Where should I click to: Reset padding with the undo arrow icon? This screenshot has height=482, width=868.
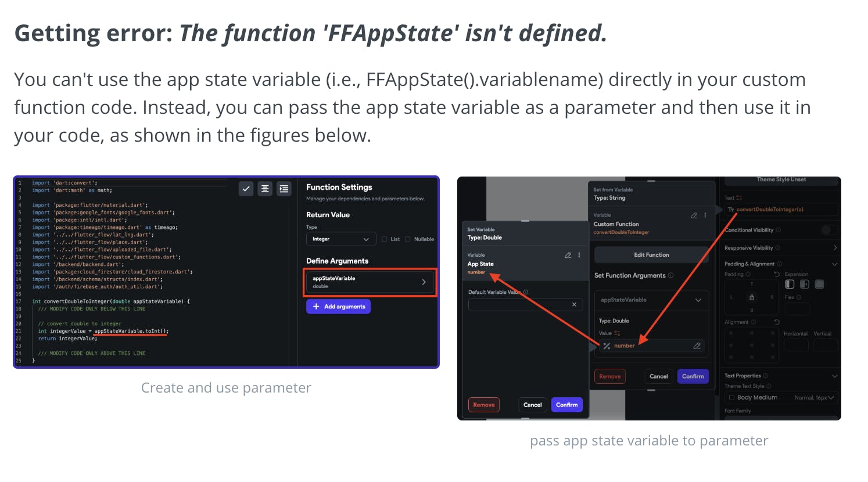click(777, 274)
